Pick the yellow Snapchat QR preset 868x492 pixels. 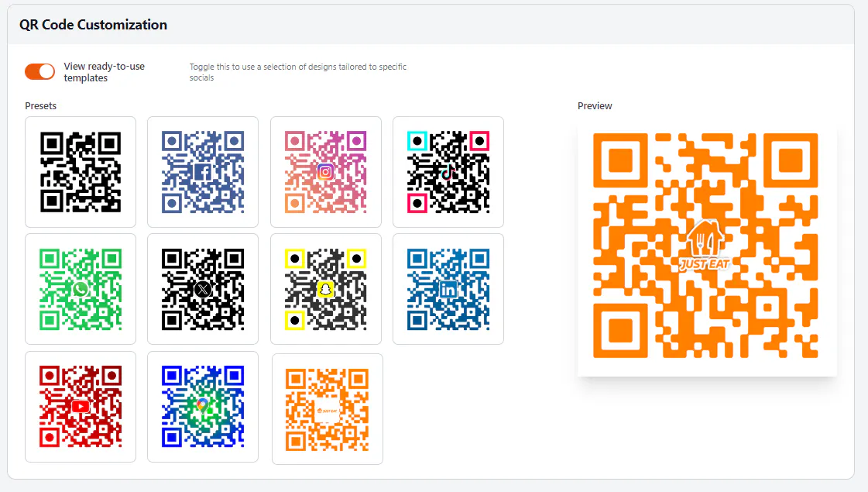click(325, 289)
